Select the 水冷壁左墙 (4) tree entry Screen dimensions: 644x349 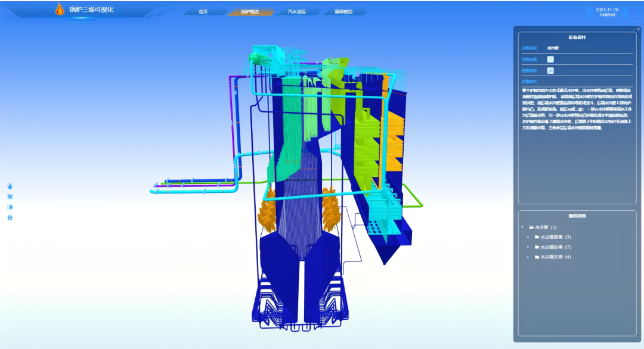click(556, 257)
